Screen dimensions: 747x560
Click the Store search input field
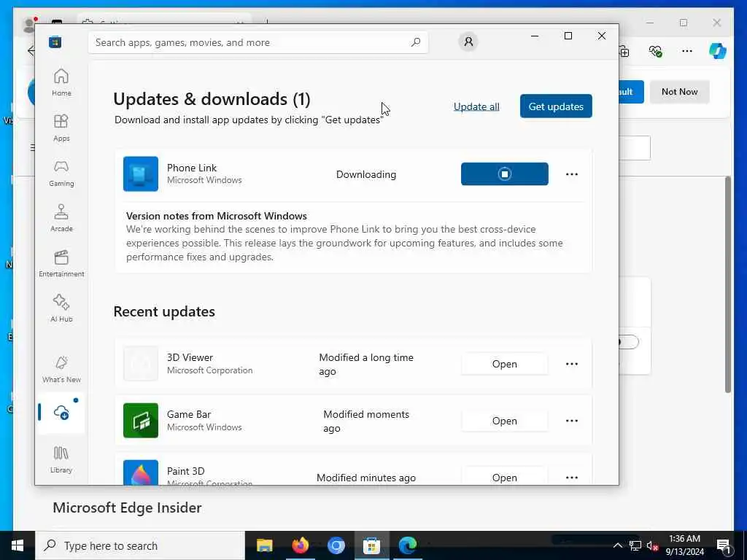pyautogui.click(x=258, y=42)
